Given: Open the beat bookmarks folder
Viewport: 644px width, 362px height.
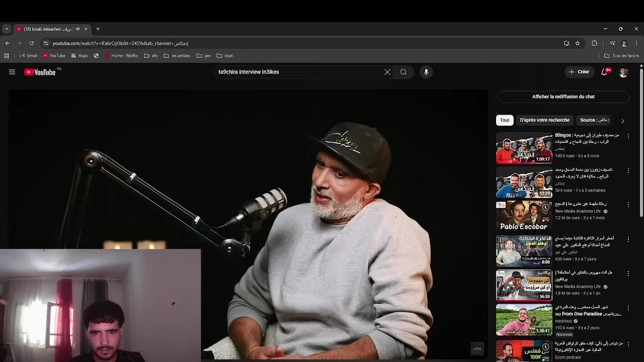Looking at the screenshot, I should click(225, 56).
